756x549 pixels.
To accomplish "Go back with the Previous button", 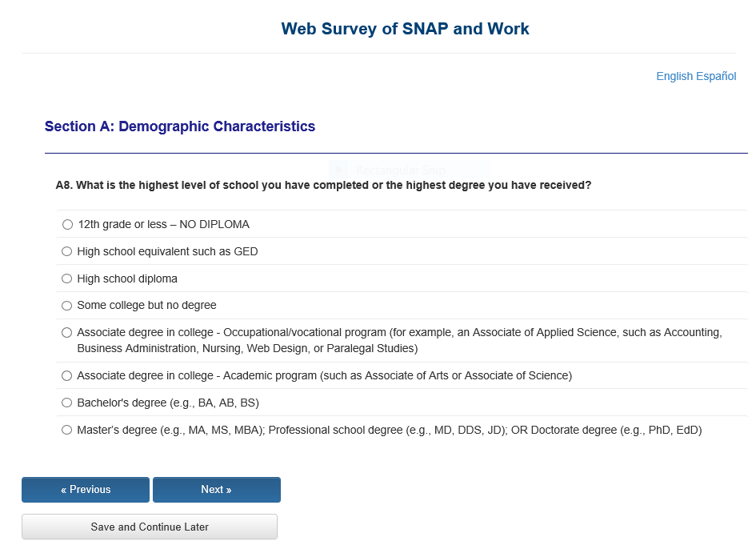I will [86, 490].
